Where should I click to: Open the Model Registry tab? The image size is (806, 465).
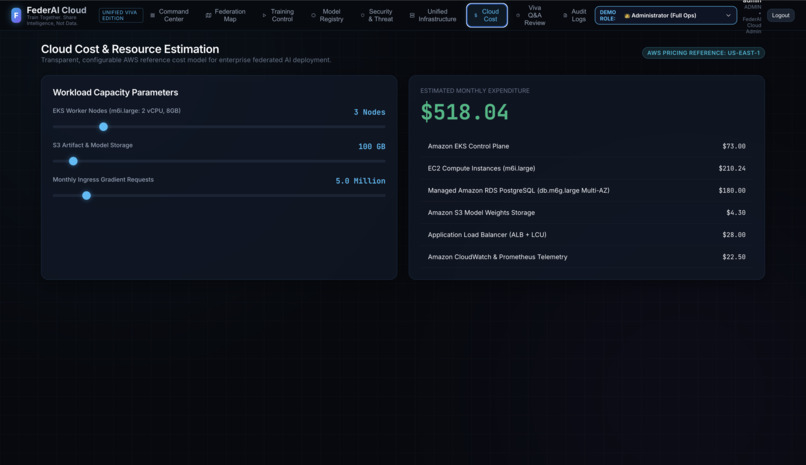point(327,15)
